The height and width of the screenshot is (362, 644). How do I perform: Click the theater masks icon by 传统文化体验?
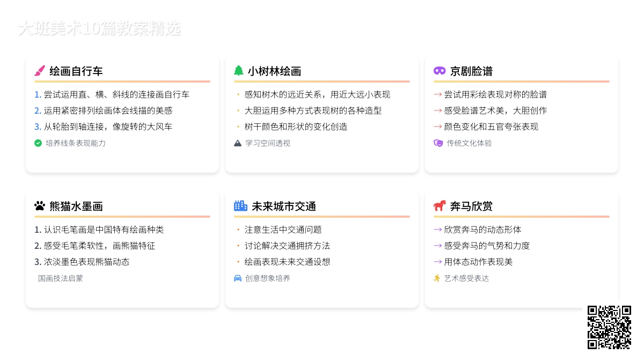pyautogui.click(x=438, y=143)
